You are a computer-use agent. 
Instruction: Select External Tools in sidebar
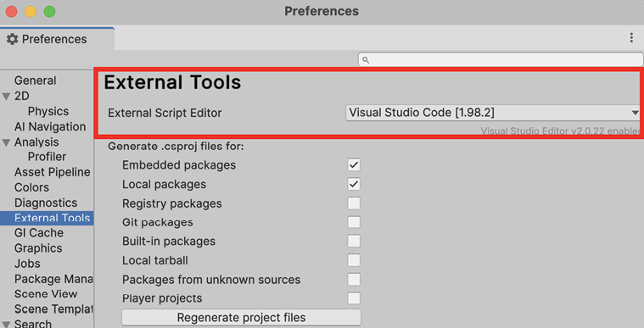coord(47,218)
